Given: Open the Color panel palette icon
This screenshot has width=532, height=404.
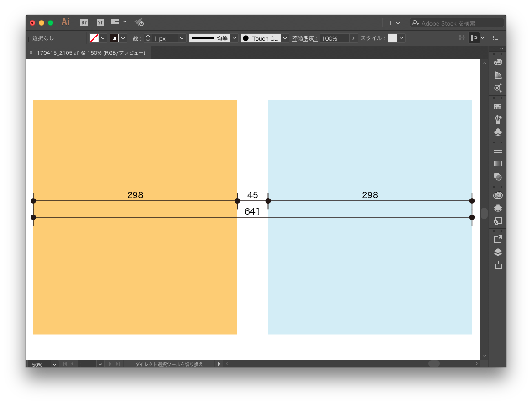Looking at the screenshot, I should [x=498, y=62].
